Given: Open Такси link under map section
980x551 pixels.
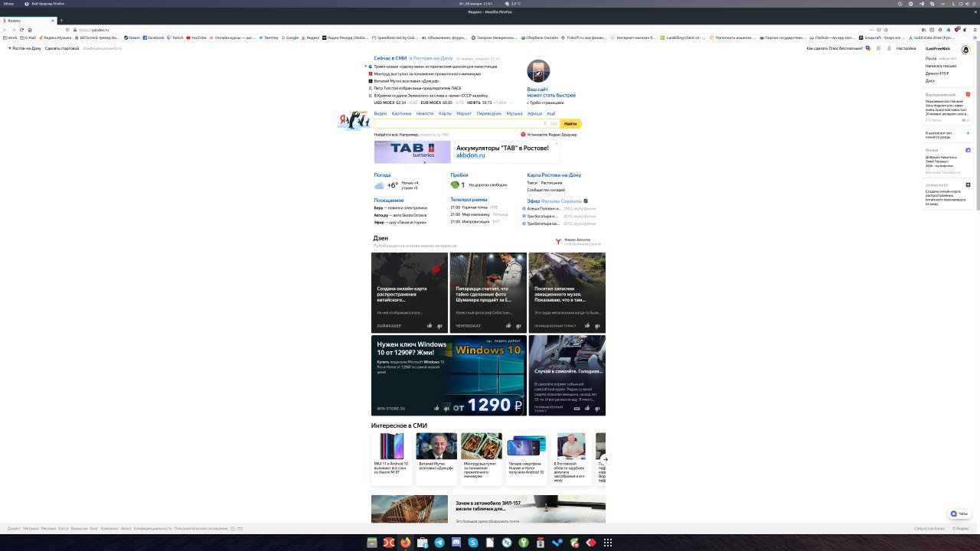Looking at the screenshot, I should click(532, 183).
